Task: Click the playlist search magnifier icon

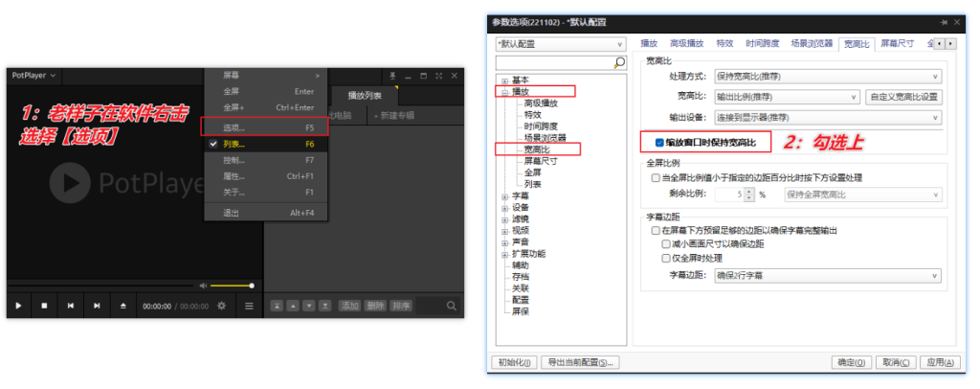Action: [x=452, y=306]
